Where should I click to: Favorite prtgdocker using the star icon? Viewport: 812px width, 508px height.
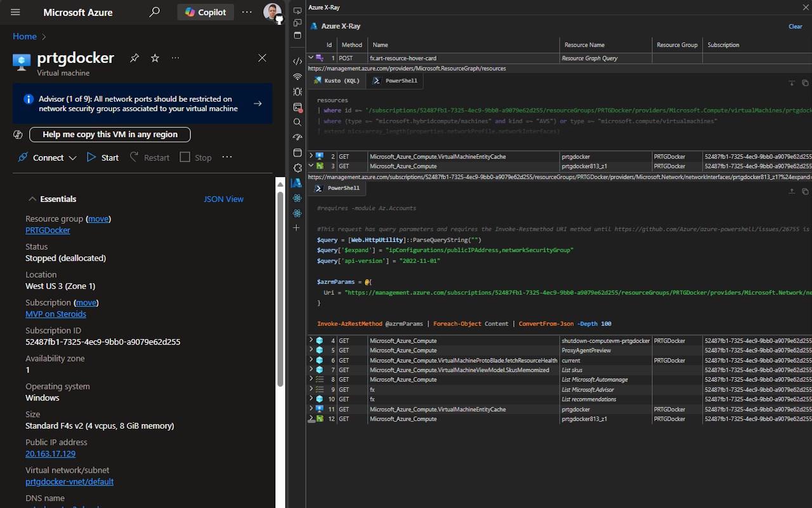click(x=155, y=58)
